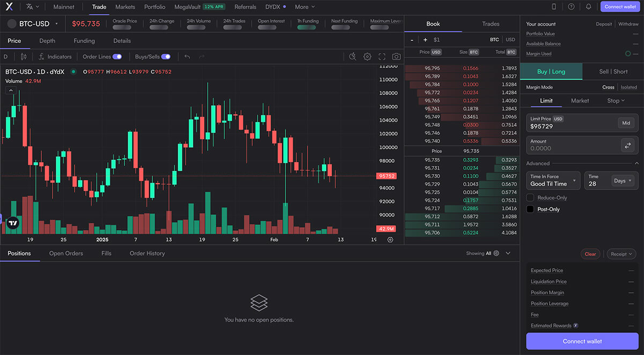The width and height of the screenshot is (644, 355).
Task: Toggle the Order Lines switch
Action: [x=117, y=56]
